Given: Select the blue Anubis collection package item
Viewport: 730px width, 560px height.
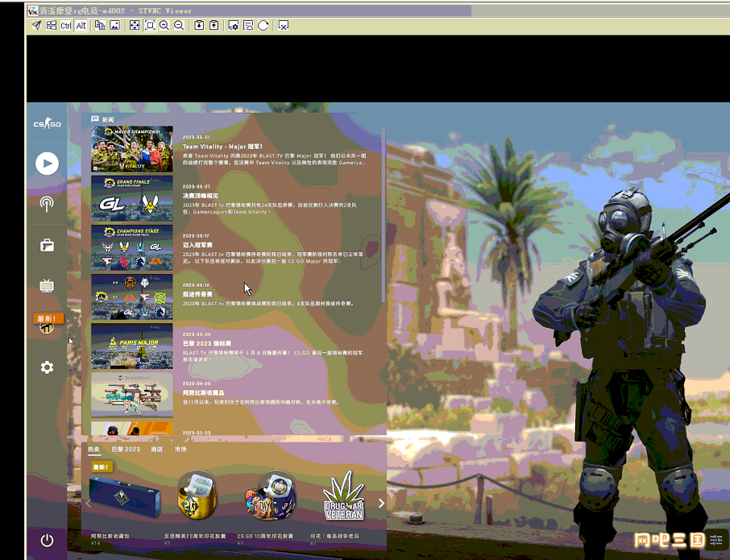Looking at the screenshot, I should [x=125, y=498].
